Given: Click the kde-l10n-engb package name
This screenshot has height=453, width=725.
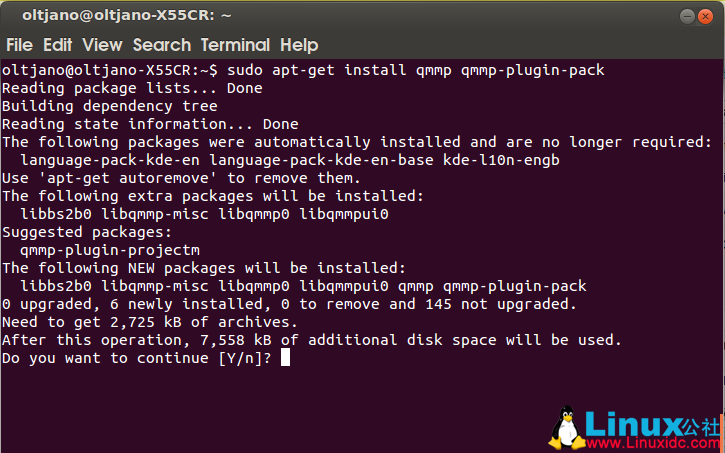Looking at the screenshot, I should point(501,160).
